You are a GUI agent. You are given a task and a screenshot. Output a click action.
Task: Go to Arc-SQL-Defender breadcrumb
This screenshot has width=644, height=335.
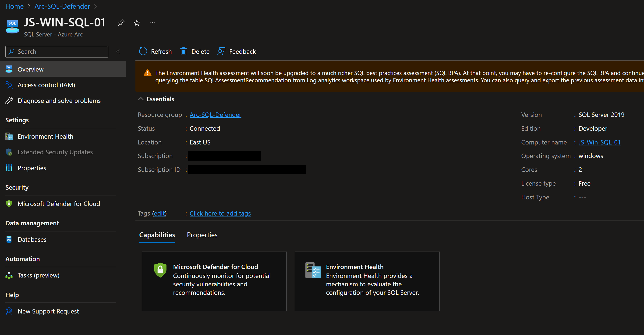coord(62,6)
